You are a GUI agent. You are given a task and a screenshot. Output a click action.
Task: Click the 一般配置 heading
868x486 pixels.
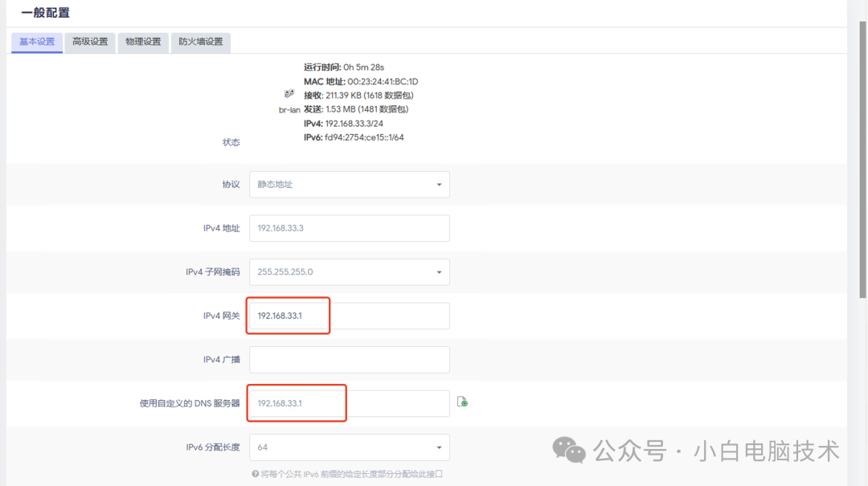click(45, 13)
